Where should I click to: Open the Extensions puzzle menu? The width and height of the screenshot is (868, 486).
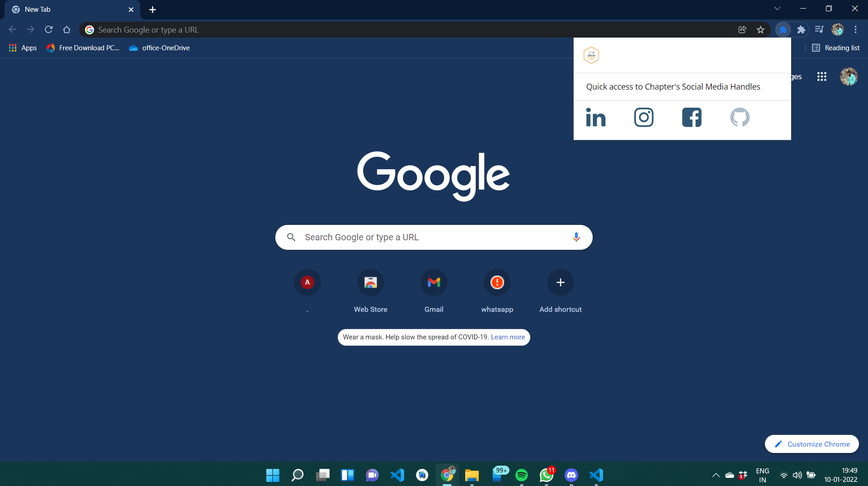pos(801,30)
